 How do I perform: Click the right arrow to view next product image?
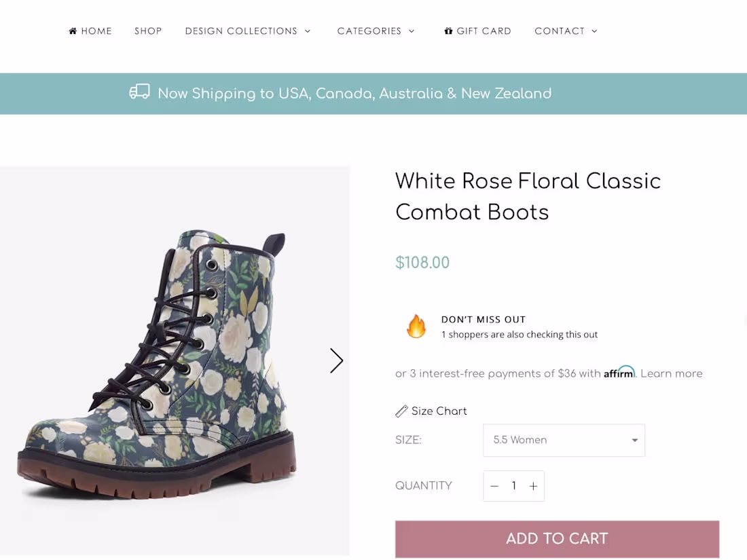point(336,360)
